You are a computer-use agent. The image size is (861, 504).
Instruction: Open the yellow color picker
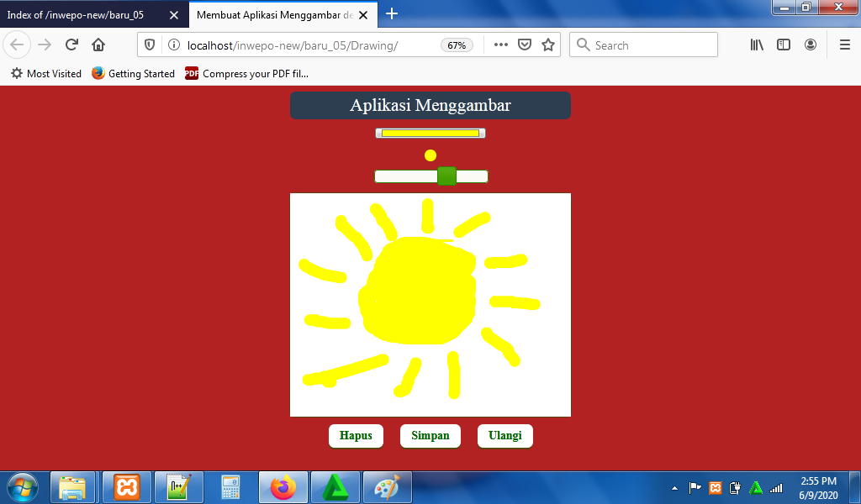coord(430,134)
